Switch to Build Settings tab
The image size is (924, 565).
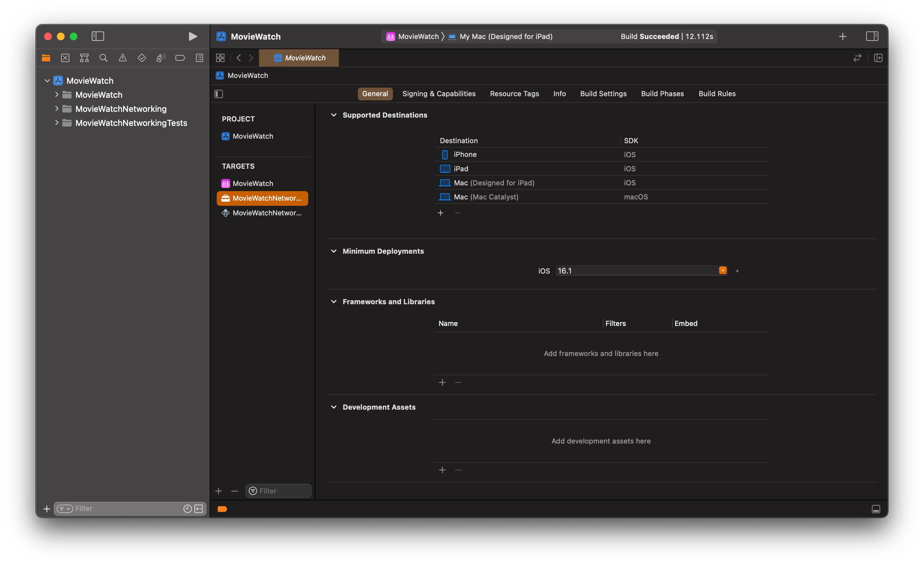click(603, 94)
